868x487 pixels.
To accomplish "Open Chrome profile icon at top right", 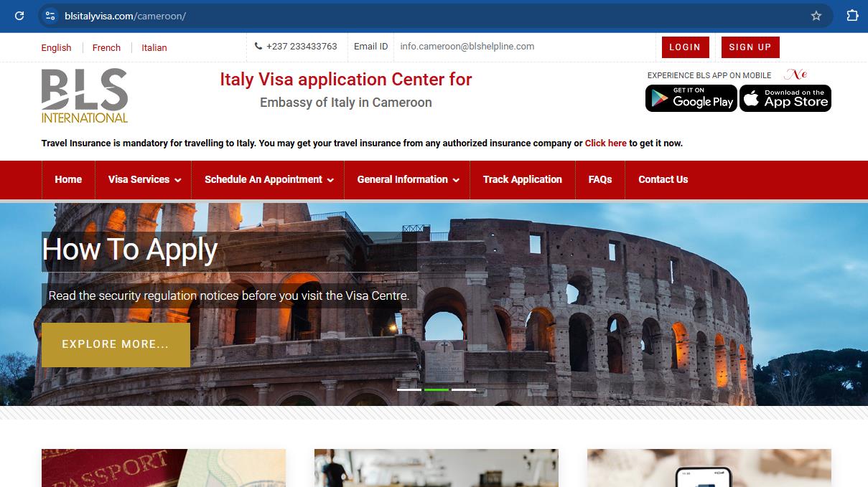I will click(852, 15).
